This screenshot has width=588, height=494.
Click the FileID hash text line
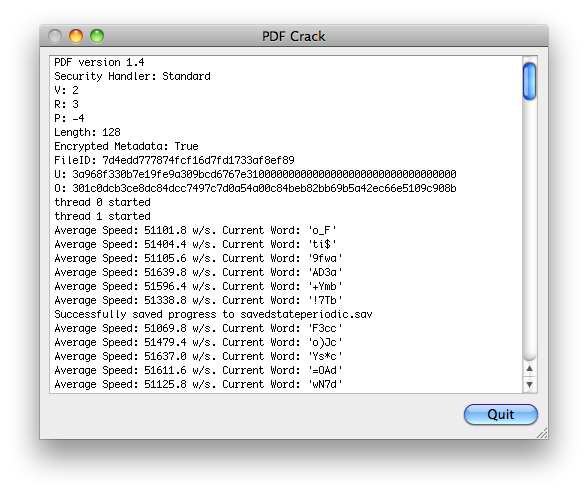pyautogui.click(x=174, y=160)
